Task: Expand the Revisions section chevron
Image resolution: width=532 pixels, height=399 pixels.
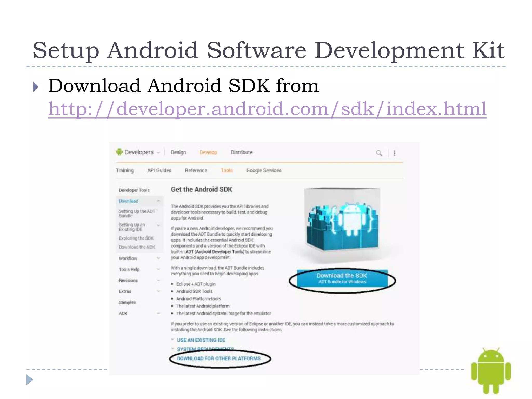Action: [x=158, y=280]
